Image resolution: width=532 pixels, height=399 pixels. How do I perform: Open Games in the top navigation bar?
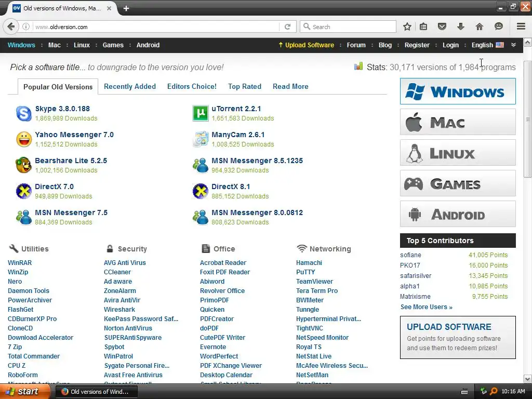pyautogui.click(x=113, y=45)
